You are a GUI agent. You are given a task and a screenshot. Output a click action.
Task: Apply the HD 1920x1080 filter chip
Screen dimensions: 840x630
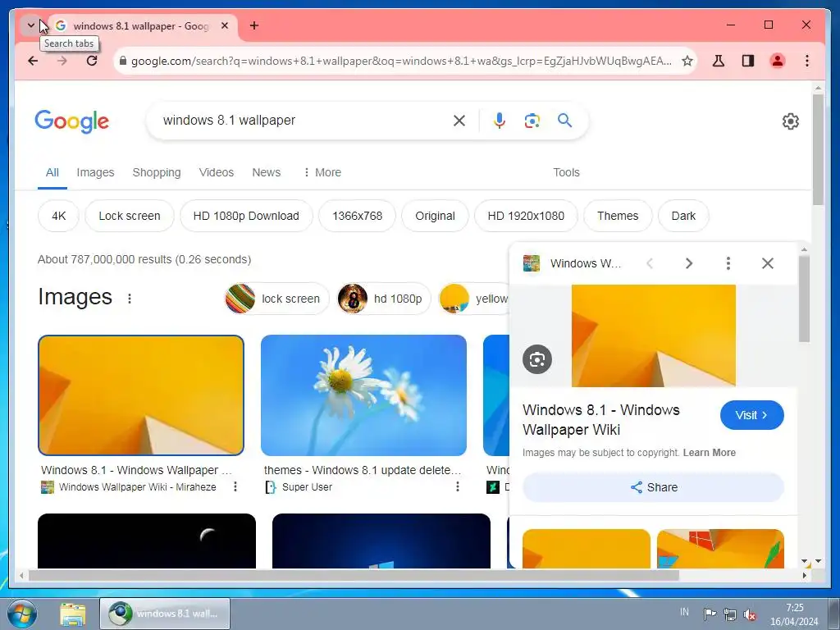pos(526,216)
